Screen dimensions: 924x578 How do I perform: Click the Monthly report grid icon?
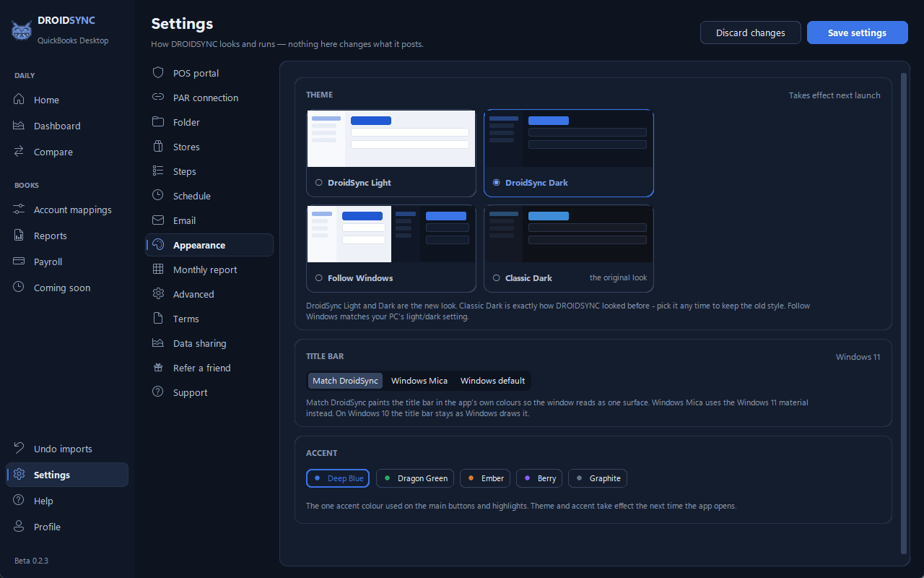[x=158, y=269]
